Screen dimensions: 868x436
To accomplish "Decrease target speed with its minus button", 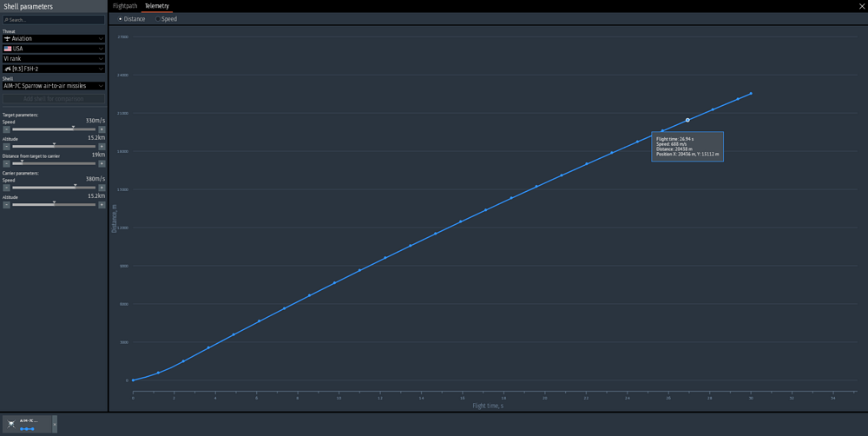I will (x=7, y=129).
